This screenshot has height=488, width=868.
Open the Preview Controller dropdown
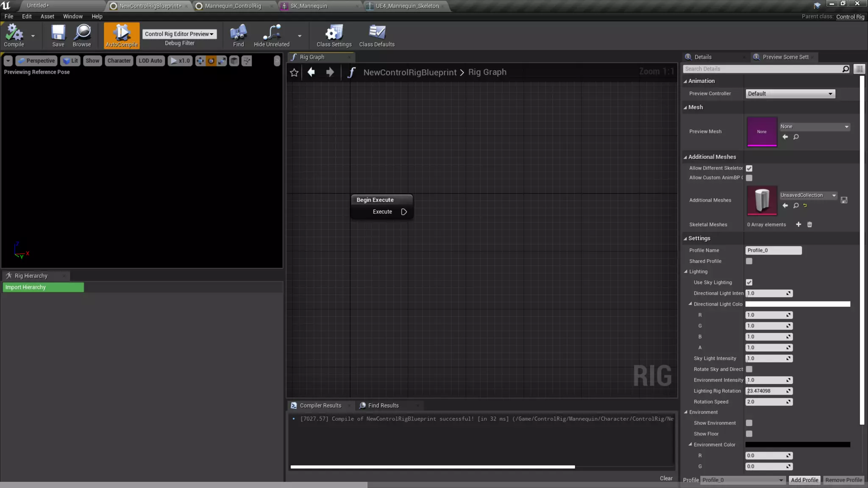coord(790,94)
